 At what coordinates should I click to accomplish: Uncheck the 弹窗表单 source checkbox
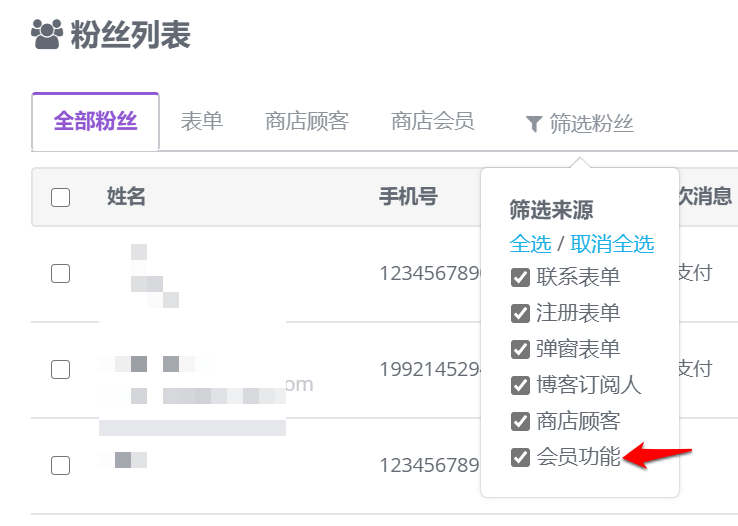[520, 350]
